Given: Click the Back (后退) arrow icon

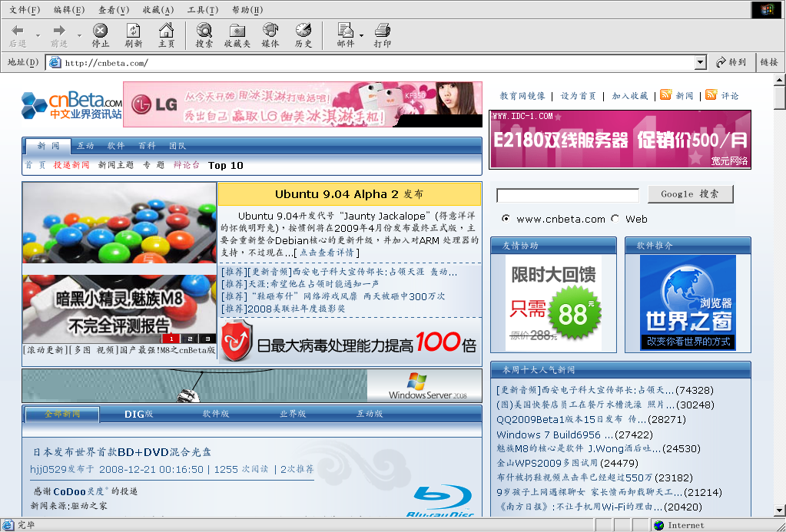Looking at the screenshot, I should (x=18, y=30).
